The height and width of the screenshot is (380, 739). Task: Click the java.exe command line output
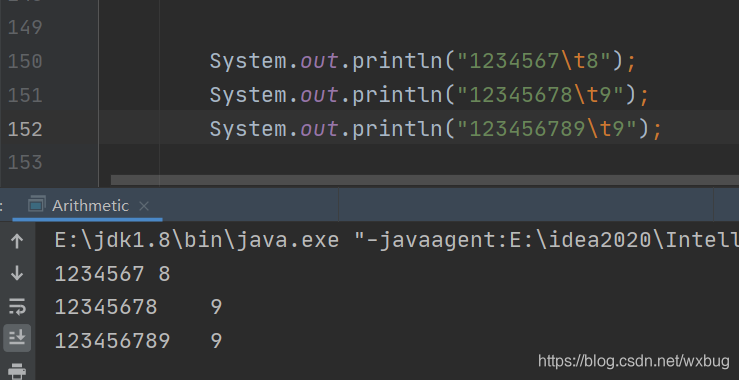point(396,240)
